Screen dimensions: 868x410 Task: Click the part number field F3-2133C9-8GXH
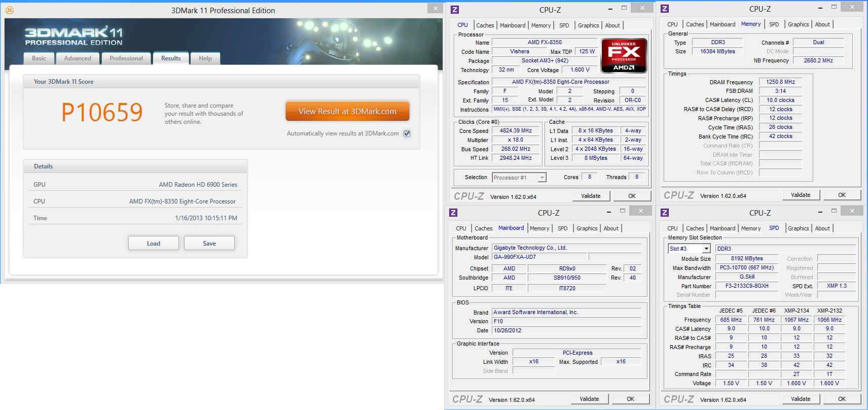(x=747, y=286)
